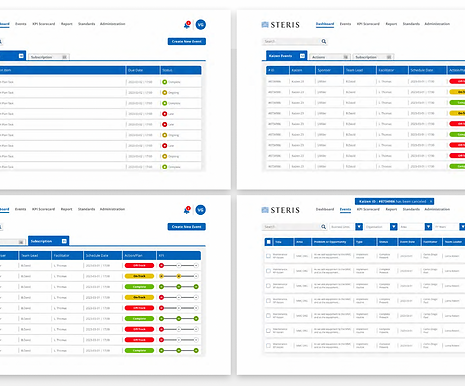The width and height of the screenshot is (465, 386).
Task: Click the fourth row's red Late status circle
Action: pyautogui.click(x=164, y=114)
